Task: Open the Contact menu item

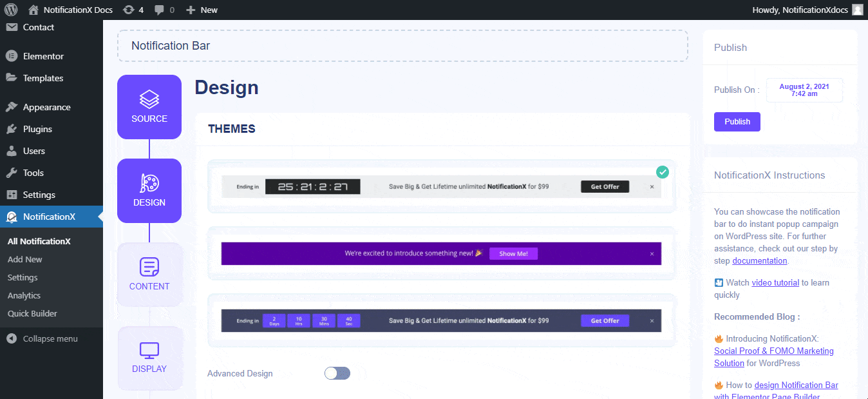Action: (x=52, y=27)
